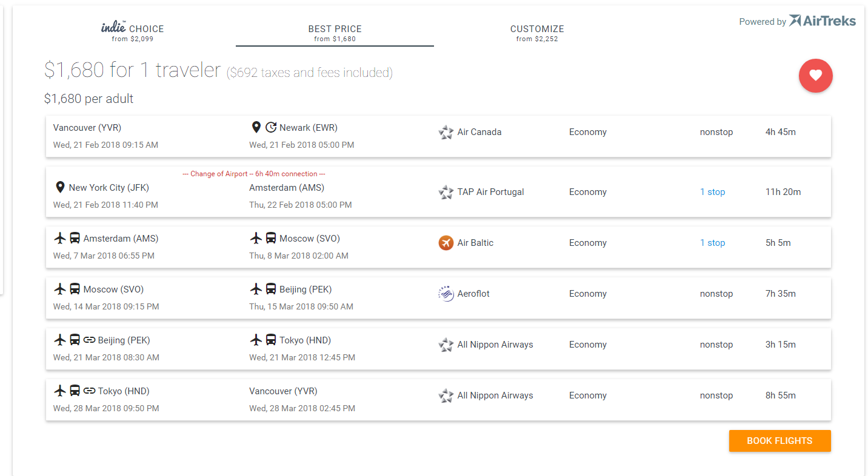The image size is (868, 476).
Task: Open the 1 stop link for Air Baltic flight
Action: (x=712, y=243)
